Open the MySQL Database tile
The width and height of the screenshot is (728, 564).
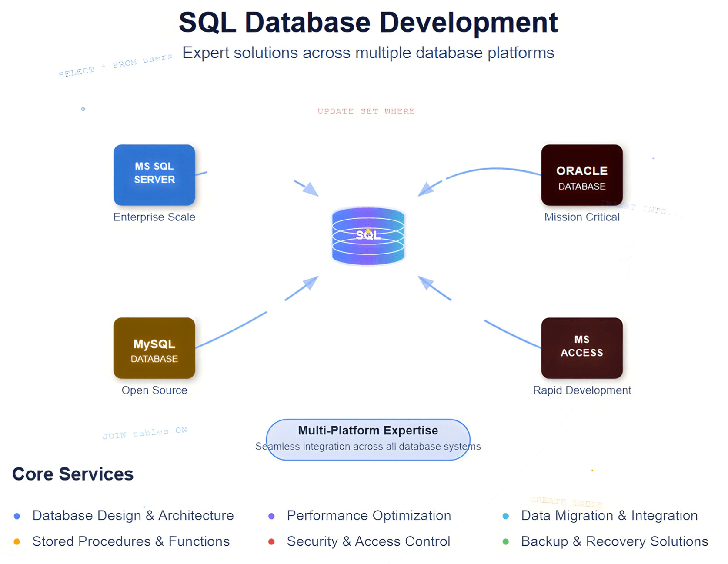coord(154,348)
